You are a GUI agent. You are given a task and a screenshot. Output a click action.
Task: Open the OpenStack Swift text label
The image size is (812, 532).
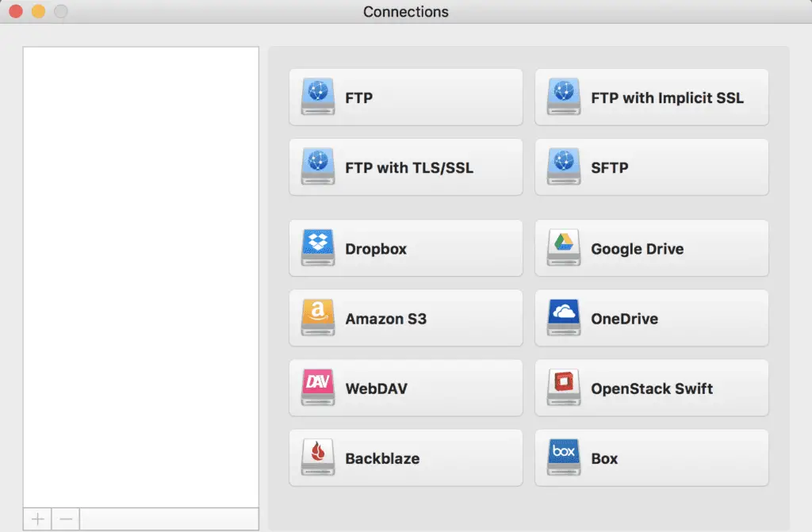click(652, 389)
